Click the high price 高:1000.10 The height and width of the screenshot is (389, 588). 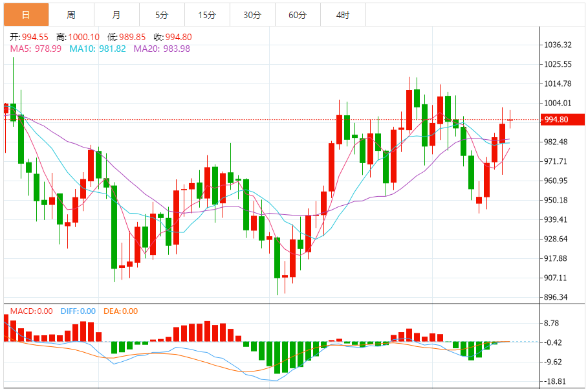[78, 37]
